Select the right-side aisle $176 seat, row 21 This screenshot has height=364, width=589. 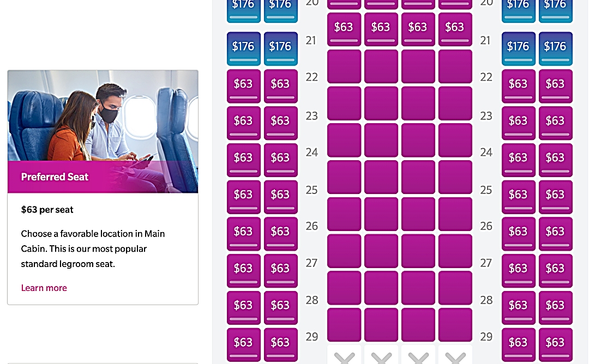click(518, 48)
